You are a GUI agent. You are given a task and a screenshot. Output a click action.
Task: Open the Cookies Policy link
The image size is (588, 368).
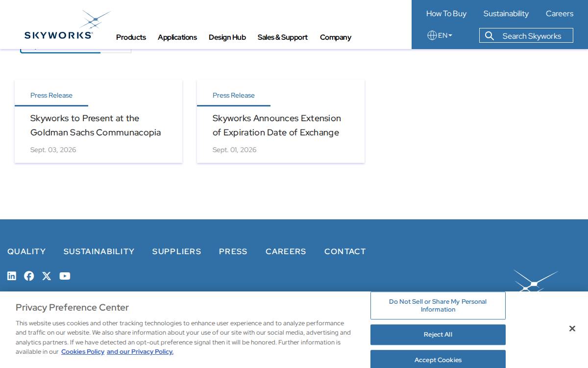(83, 352)
